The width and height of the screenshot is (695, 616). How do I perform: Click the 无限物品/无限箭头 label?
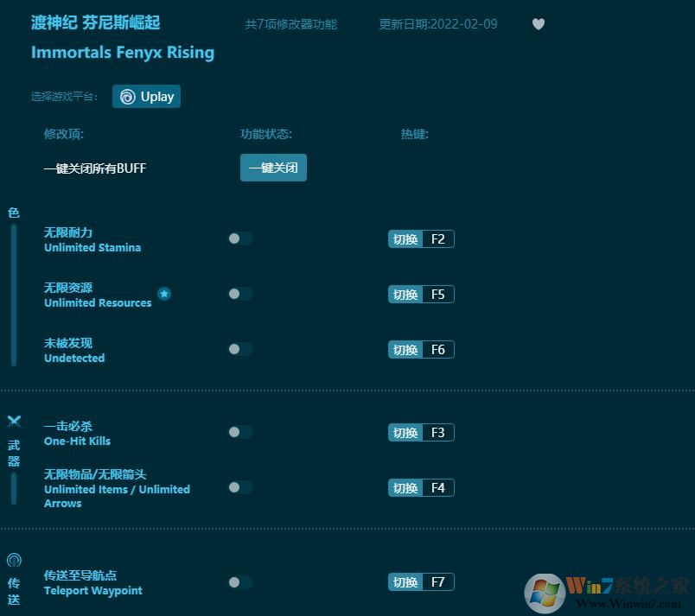(x=95, y=474)
